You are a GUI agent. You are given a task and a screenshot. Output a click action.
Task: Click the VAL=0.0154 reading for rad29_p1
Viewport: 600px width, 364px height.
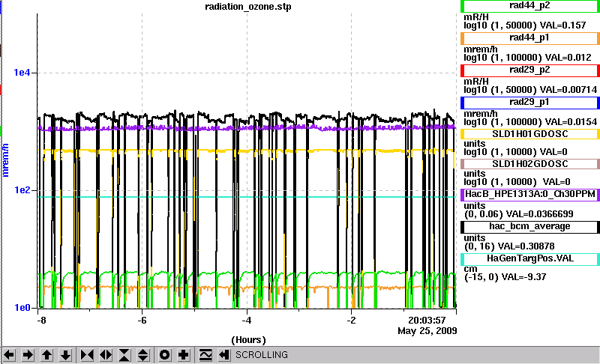571,122
